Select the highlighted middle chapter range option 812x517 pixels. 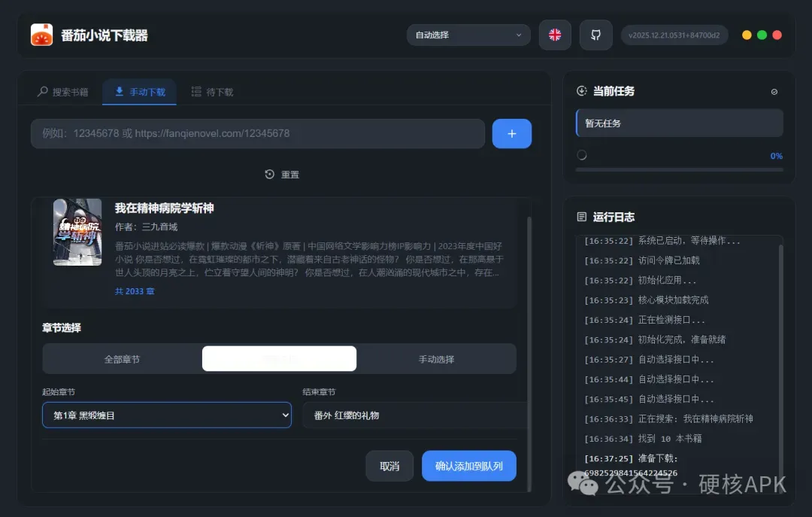coord(279,359)
